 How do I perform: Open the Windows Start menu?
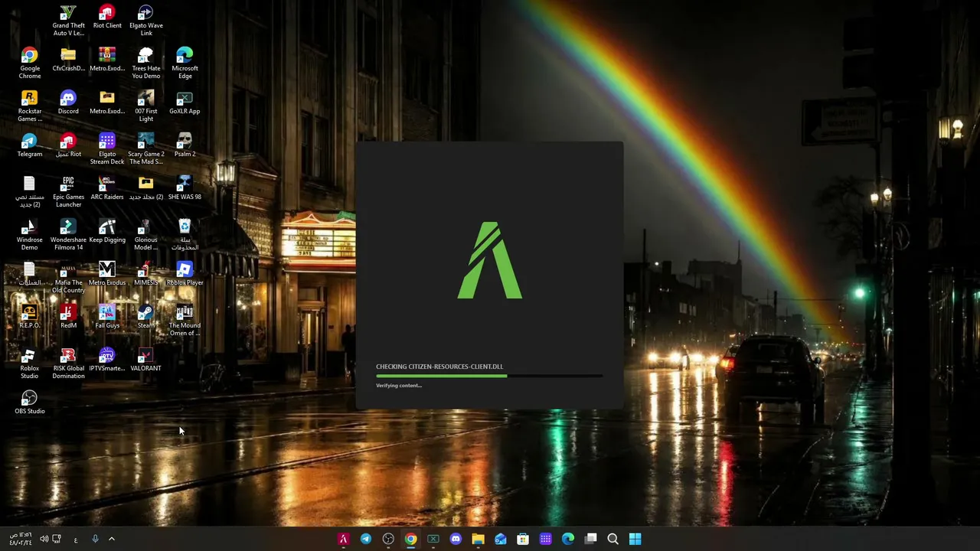click(635, 539)
